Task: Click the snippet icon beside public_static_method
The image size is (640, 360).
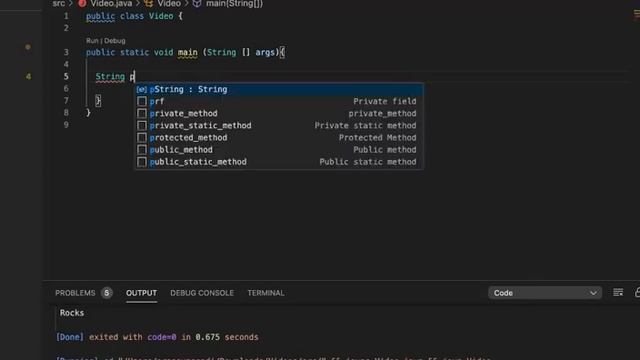Action: 142,162
